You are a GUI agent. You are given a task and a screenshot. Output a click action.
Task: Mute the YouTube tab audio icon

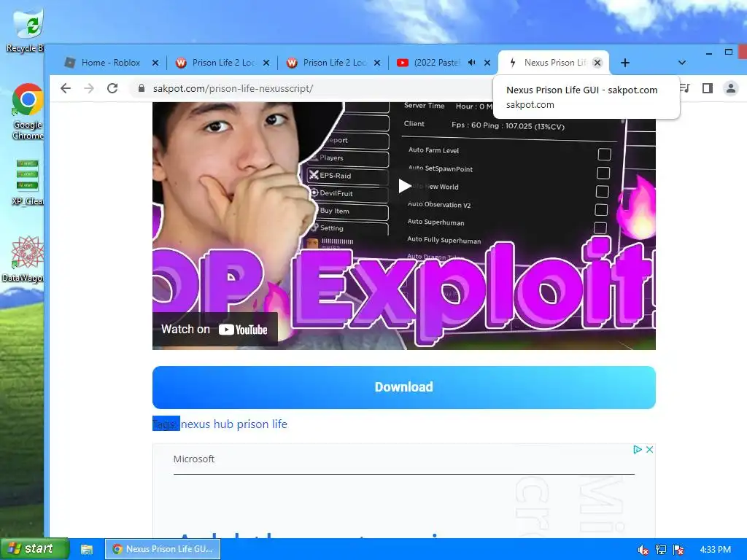[x=472, y=63]
